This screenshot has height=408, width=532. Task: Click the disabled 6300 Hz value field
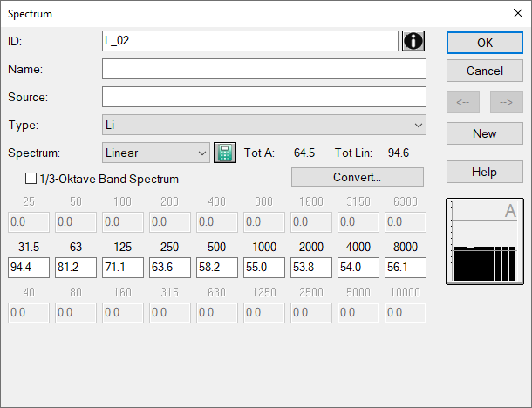[x=406, y=222]
